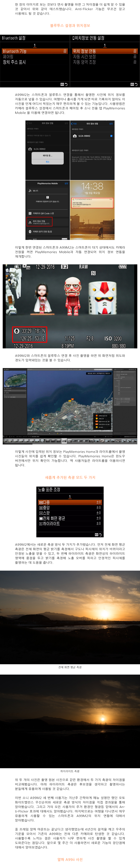This screenshot has width=140, height=868.
Task: Toggle 자동 영역 조정 setting
Action: pyautogui.click(x=105, y=62)
